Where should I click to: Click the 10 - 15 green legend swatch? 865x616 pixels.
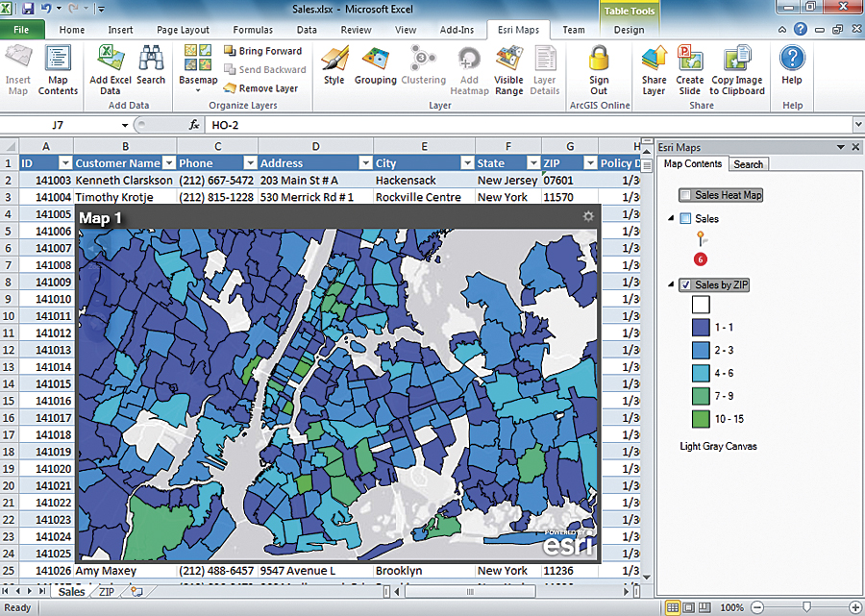pos(701,418)
